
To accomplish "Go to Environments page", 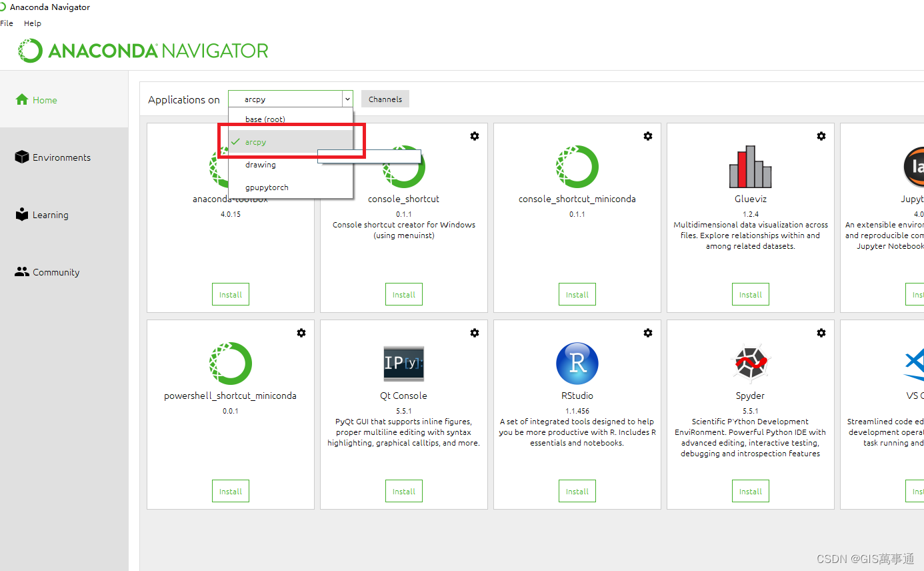I will coord(64,157).
